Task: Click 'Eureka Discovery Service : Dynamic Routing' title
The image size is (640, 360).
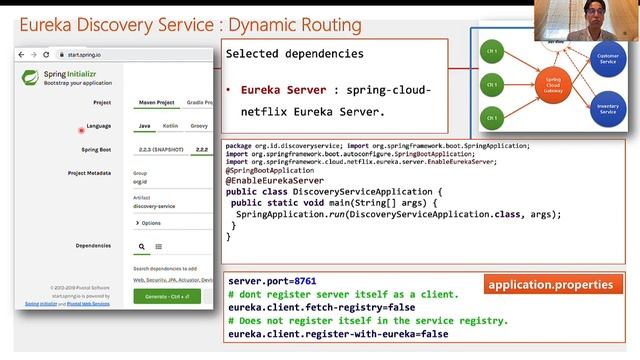Action: click(x=190, y=25)
